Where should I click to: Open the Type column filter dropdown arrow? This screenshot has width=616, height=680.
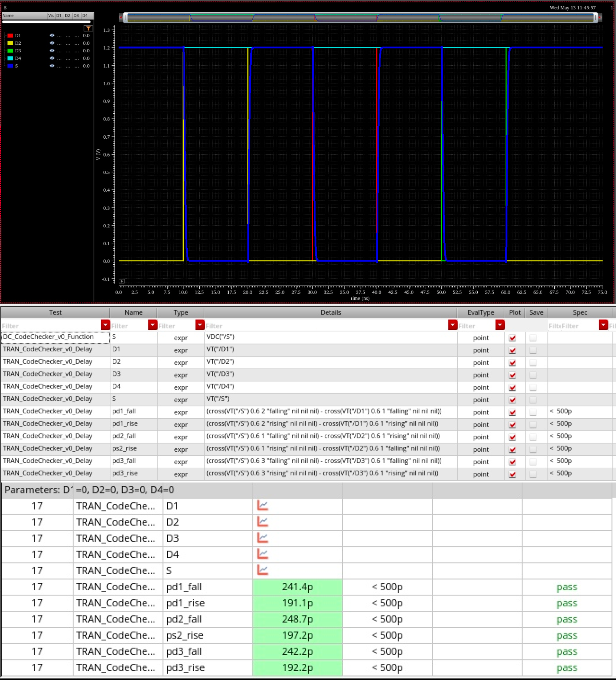click(x=200, y=325)
